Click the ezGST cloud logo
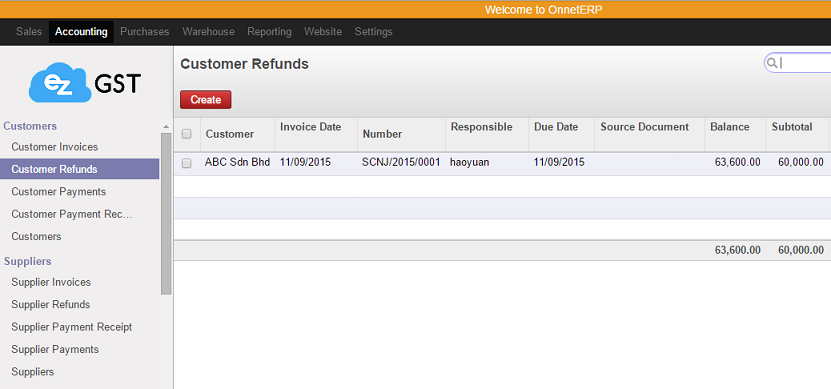This screenshot has width=831, height=389. 85,83
